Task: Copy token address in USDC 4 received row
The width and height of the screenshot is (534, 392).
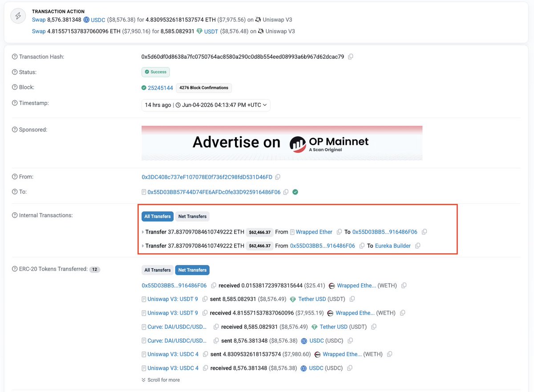Action: 350,368
